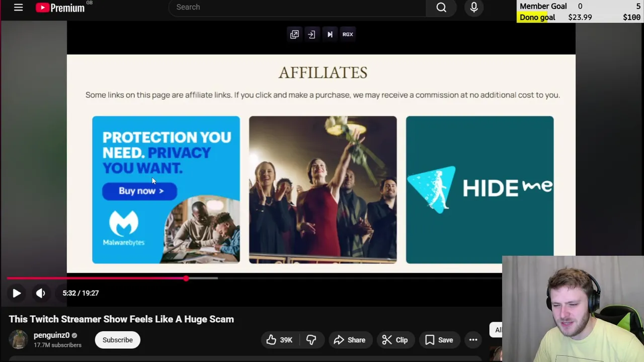Click the RGX extension button

click(348, 34)
